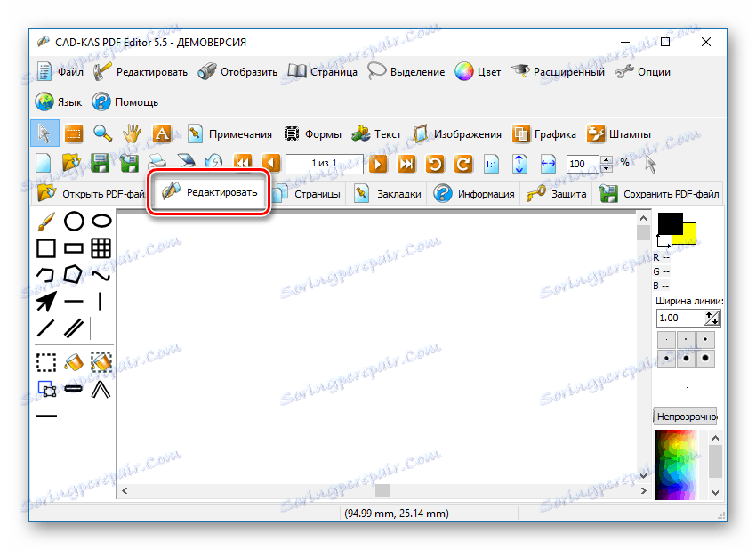Open the Страница menu

click(x=323, y=72)
